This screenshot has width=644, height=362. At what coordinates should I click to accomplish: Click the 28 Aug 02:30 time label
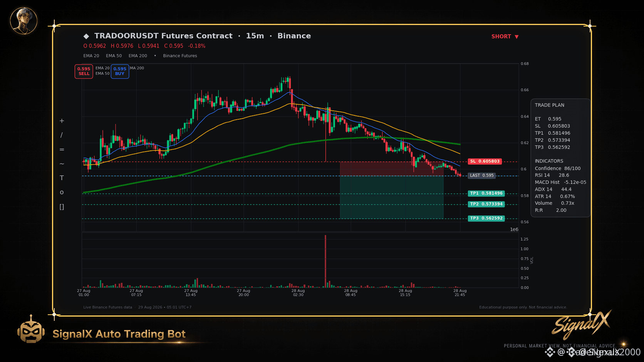pos(298,293)
